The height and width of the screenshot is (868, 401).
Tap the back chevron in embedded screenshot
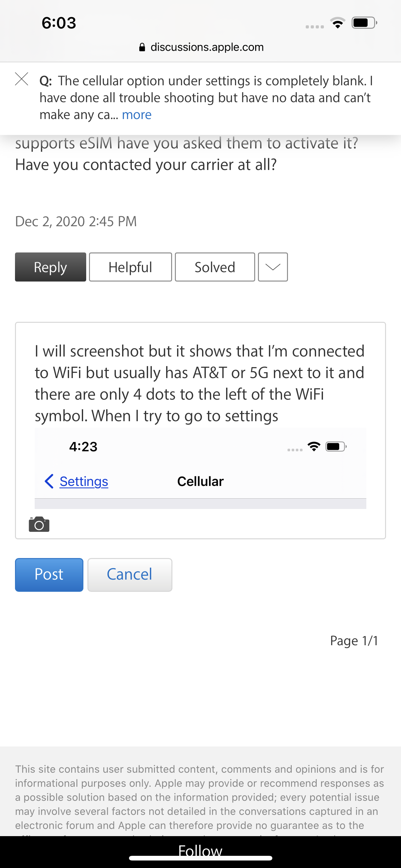(x=49, y=481)
